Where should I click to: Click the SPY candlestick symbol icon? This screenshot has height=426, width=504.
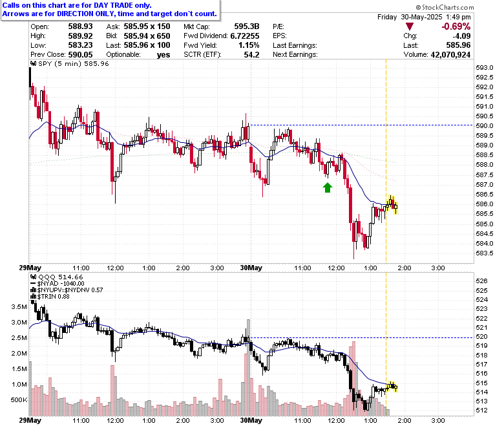click(x=33, y=63)
